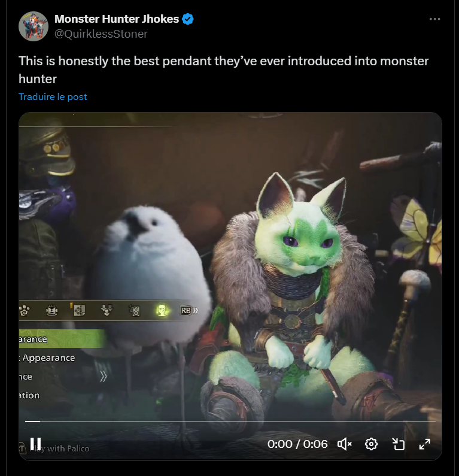Click the RB next-tab indicator

[x=189, y=311]
